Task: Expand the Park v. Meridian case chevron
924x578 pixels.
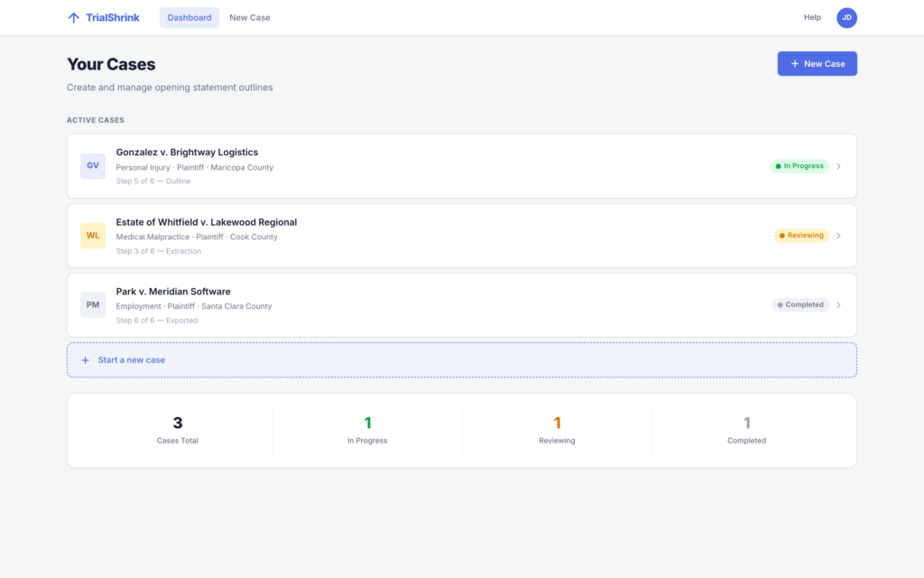Action: pyautogui.click(x=838, y=305)
